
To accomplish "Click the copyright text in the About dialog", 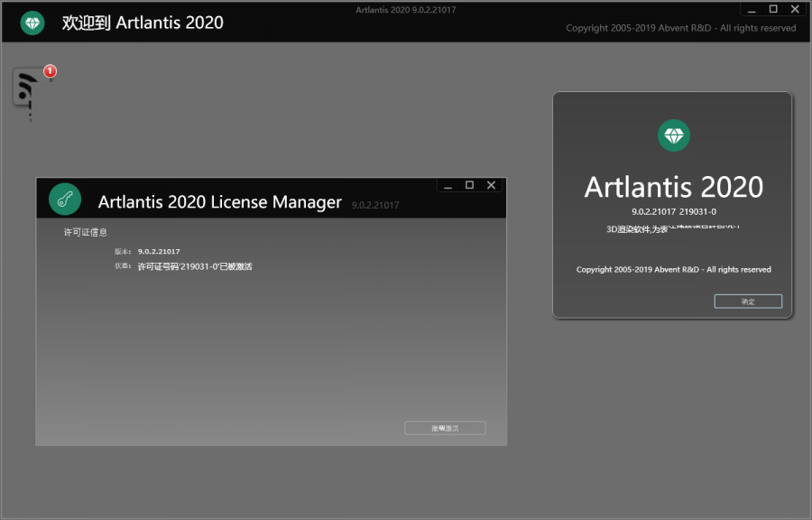I will point(673,269).
